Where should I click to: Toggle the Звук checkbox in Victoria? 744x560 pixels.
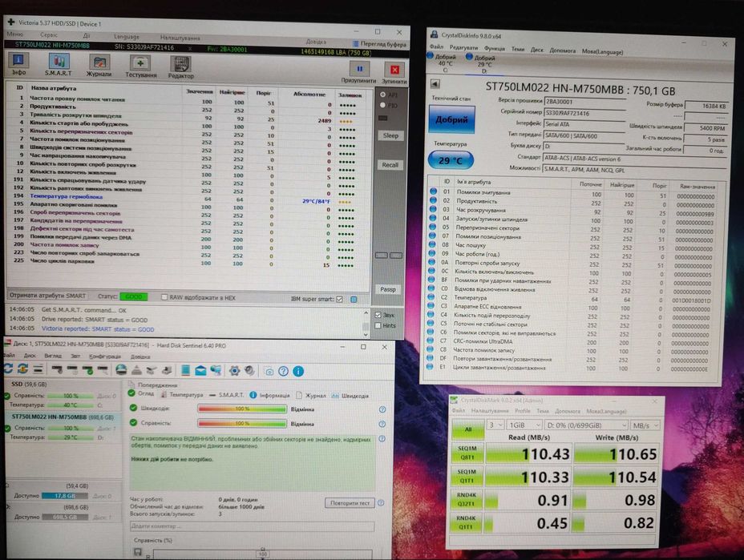coord(378,315)
